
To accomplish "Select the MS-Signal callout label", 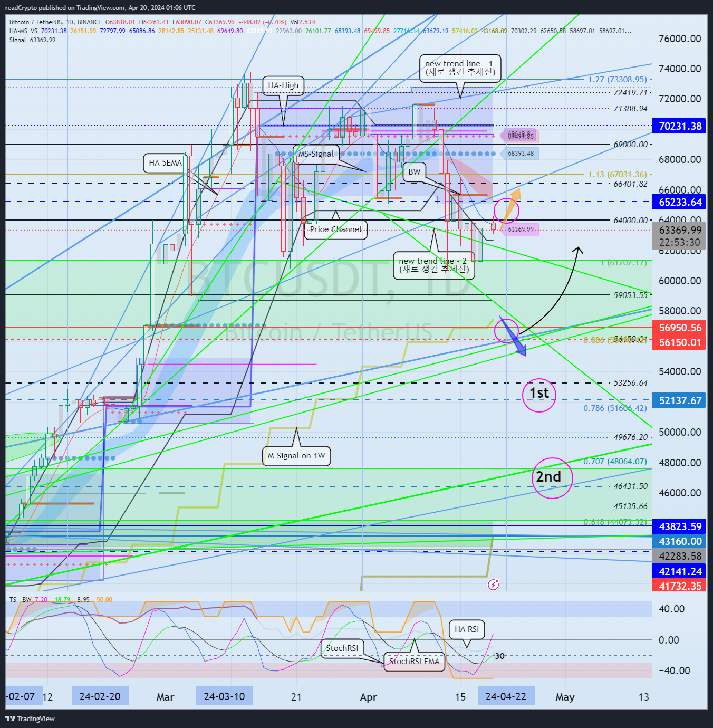I will point(316,154).
